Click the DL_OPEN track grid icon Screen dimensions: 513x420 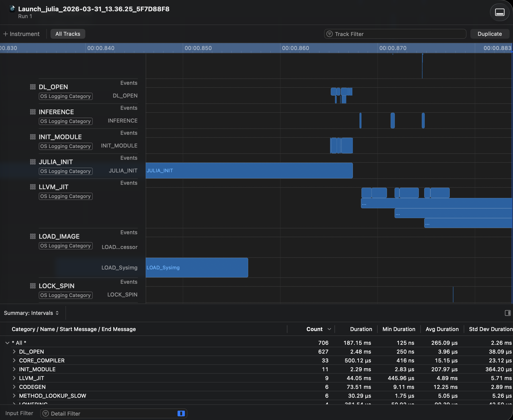[x=33, y=87]
